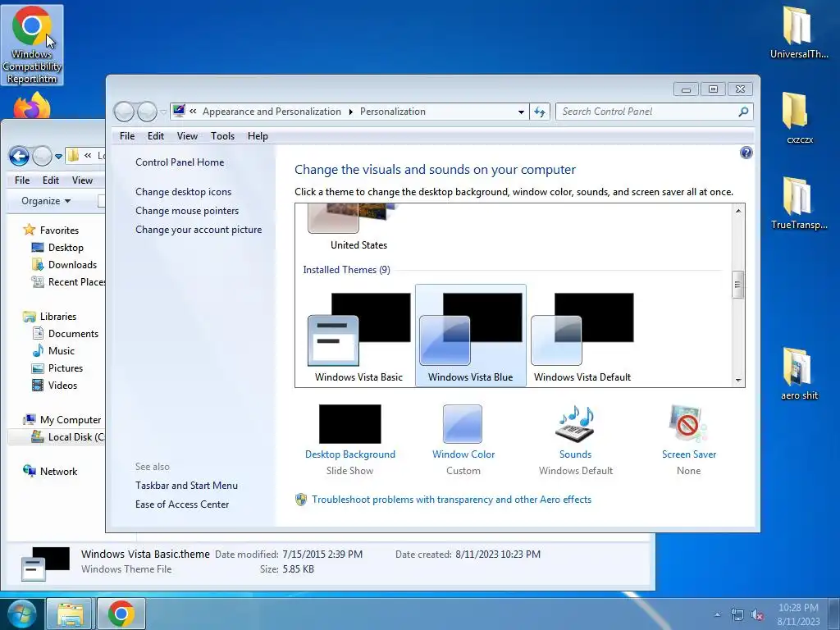
Task: Select Network in Explorer sidebar
Action: point(50,472)
